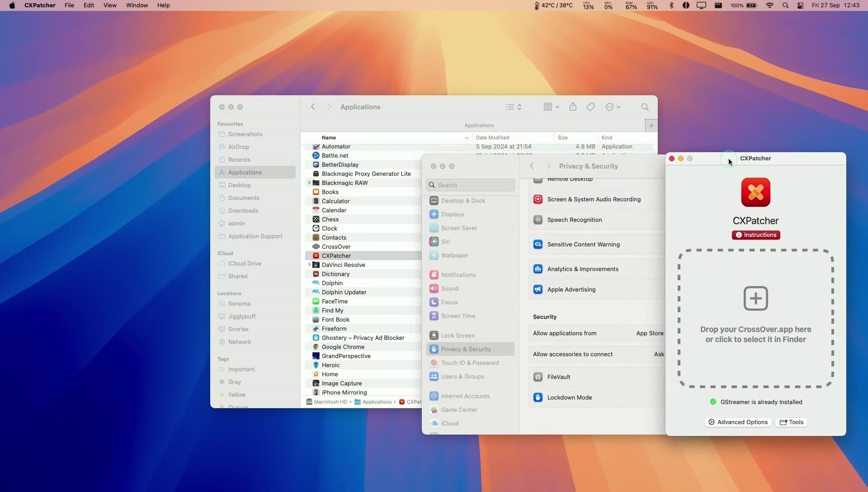This screenshot has height=492, width=868.
Task: Select Screenshots in Finder sidebar
Action: tap(255, 134)
